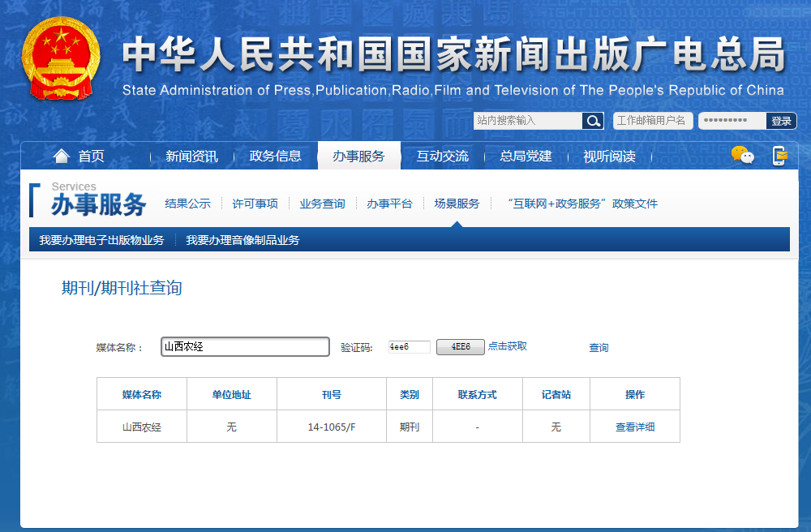The width and height of the screenshot is (811, 532).
Task: Click the site search magnifier icon
Action: point(593,121)
